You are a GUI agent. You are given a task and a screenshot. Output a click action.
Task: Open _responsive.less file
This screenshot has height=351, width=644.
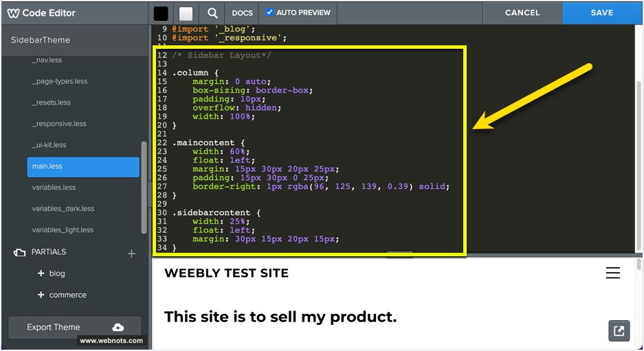pyautogui.click(x=59, y=124)
